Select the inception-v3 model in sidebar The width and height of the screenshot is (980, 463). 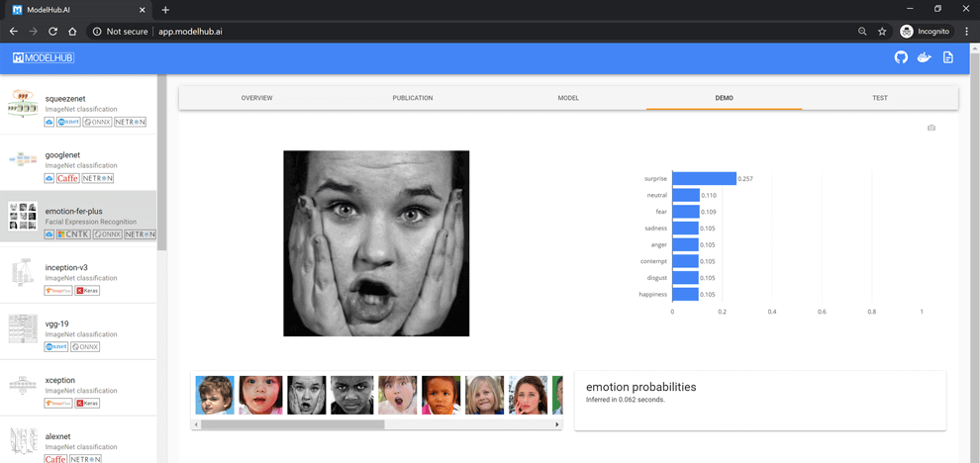78,275
